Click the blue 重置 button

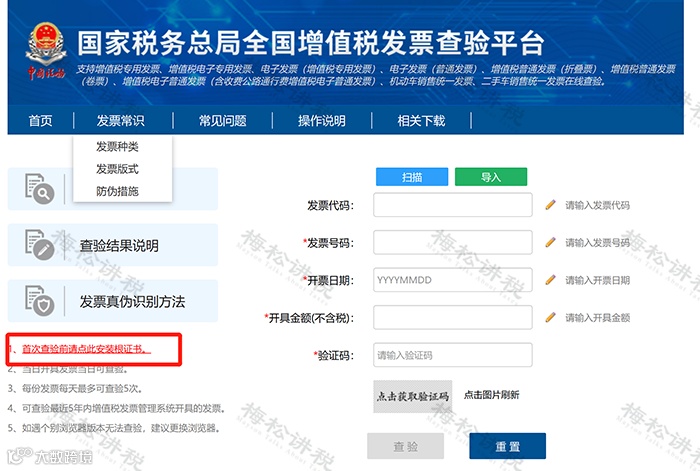coord(508,446)
